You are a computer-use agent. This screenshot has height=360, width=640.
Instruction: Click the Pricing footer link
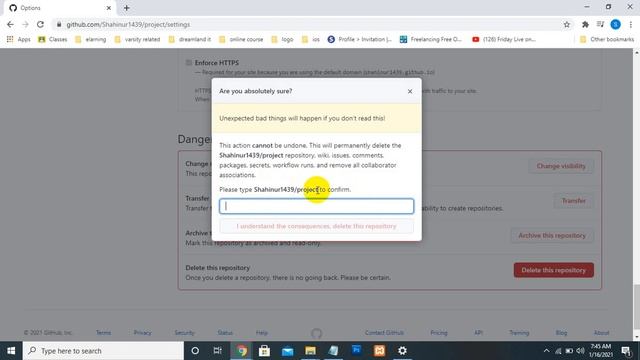[x=439, y=333]
